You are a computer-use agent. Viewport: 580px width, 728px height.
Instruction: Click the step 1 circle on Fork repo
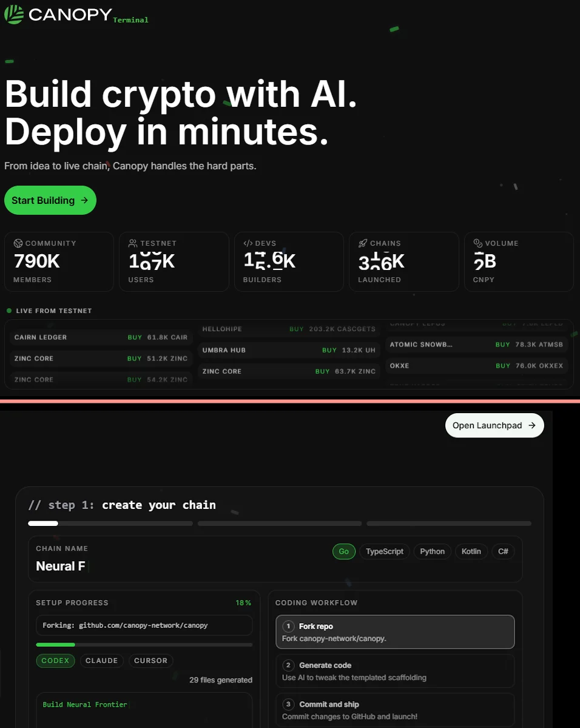(x=288, y=626)
